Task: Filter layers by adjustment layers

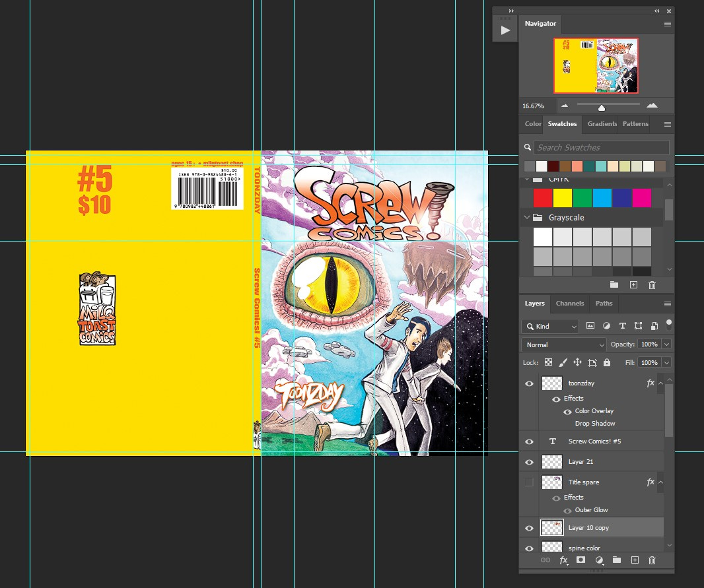Action: tap(606, 326)
